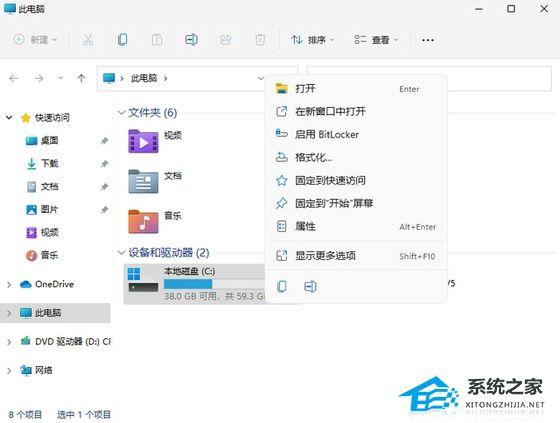The image size is (560, 423).
Task: Click the Copy icon in toolbar
Action: pos(122,40)
